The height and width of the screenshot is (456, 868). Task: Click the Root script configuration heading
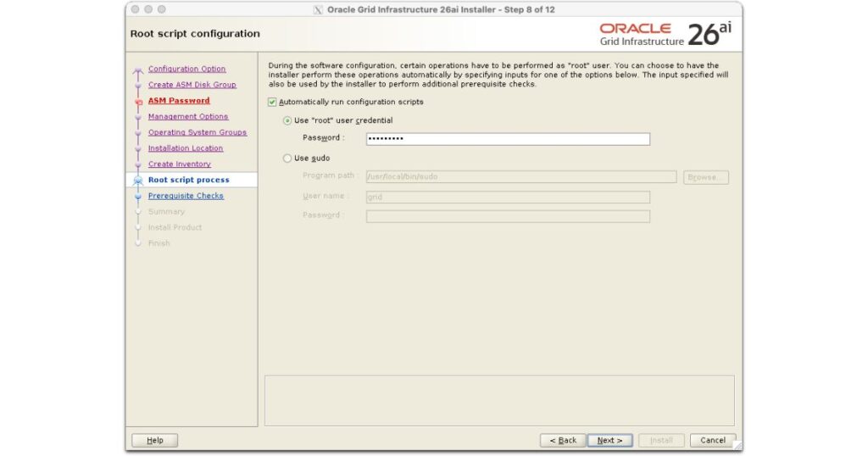195,34
